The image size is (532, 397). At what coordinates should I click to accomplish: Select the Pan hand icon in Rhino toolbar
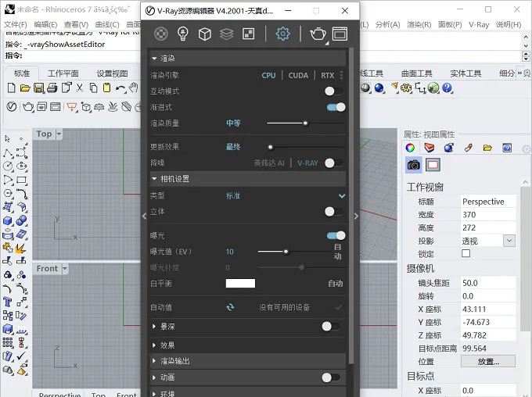[134, 88]
